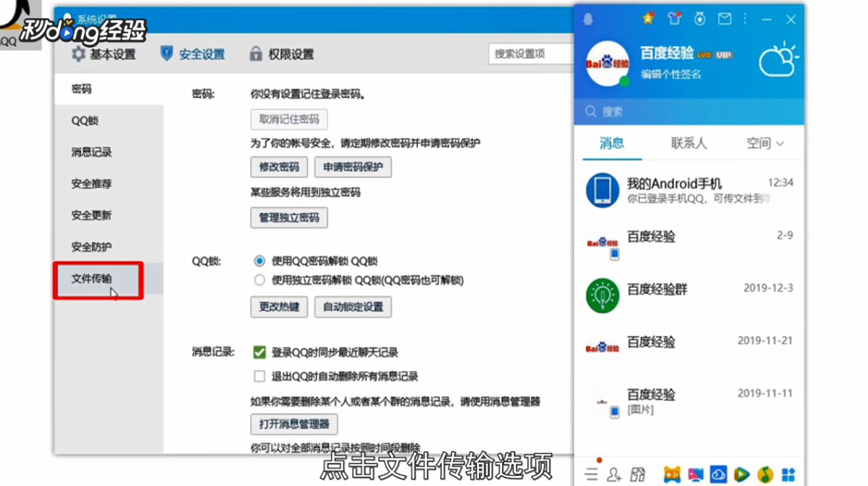Open the file assistant icon in bottom bar
The width and height of the screenshot is (868, 486).
tap(637, 474)
